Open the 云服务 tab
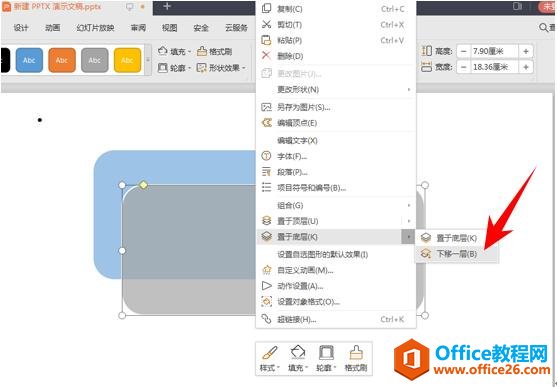This screenshot has height=387, width=557. [x=236, y=28]
